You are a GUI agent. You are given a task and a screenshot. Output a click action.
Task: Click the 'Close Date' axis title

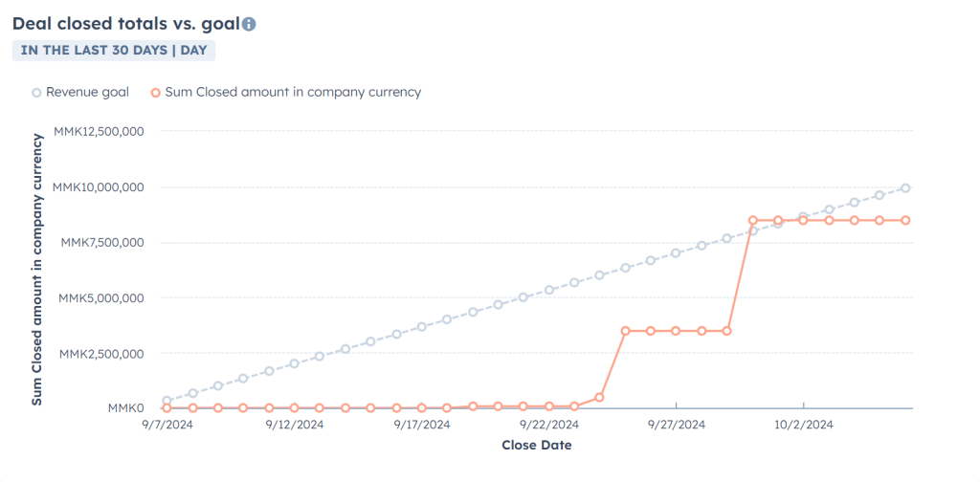click(536, 446)
